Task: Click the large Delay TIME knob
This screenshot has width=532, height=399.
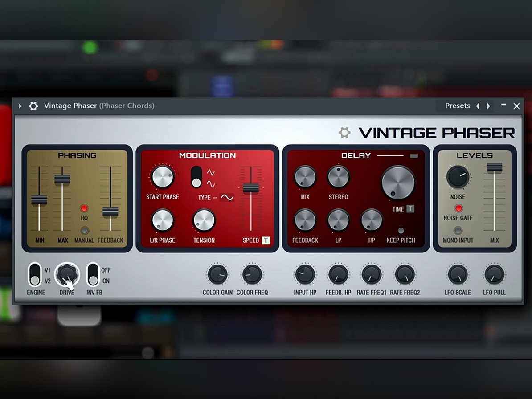Action: click(398, 183)
